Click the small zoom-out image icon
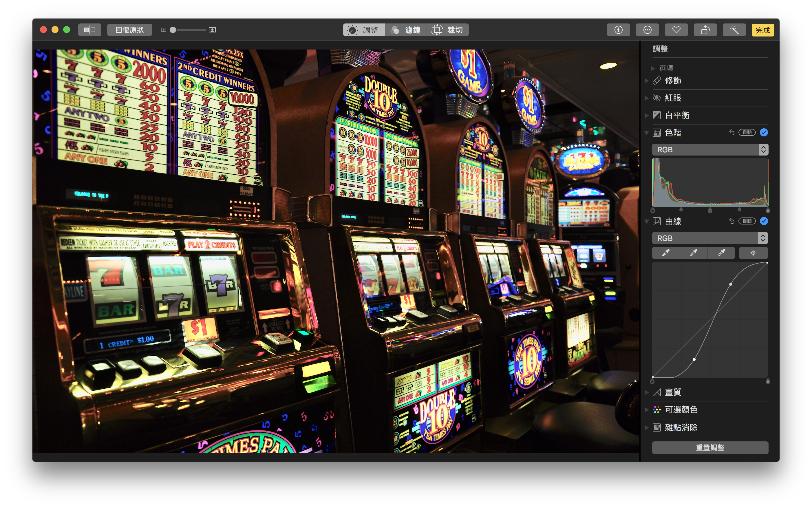The width and height of the screenshot is (812, 508). (164, 30)
